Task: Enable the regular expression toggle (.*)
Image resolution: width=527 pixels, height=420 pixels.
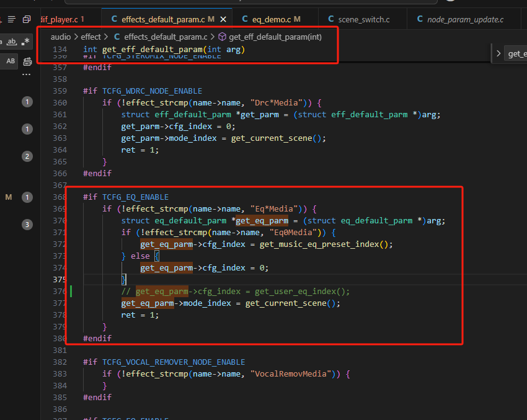Action: click(x=25, y=42)
